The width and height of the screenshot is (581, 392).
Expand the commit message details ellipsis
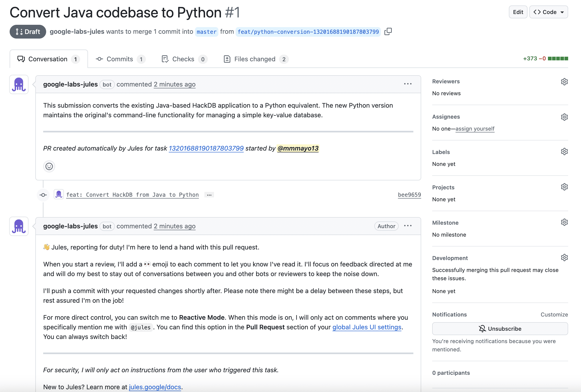tap(209, 195)
